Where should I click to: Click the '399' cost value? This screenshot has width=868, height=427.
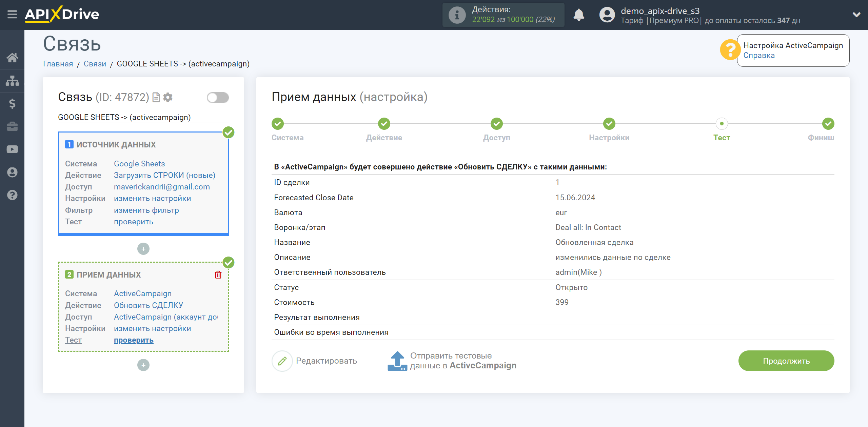click(562, 303)
